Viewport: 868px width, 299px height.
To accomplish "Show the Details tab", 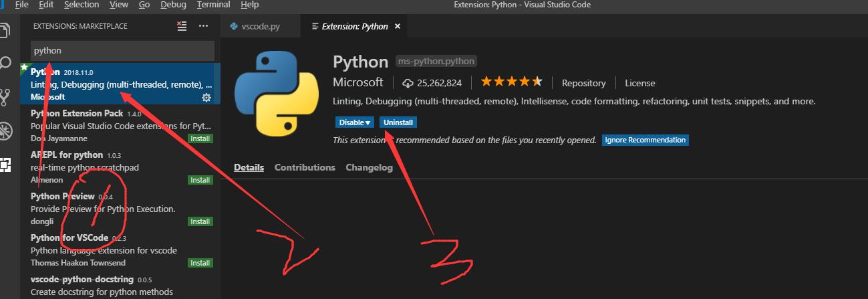I will pos(249,167).
